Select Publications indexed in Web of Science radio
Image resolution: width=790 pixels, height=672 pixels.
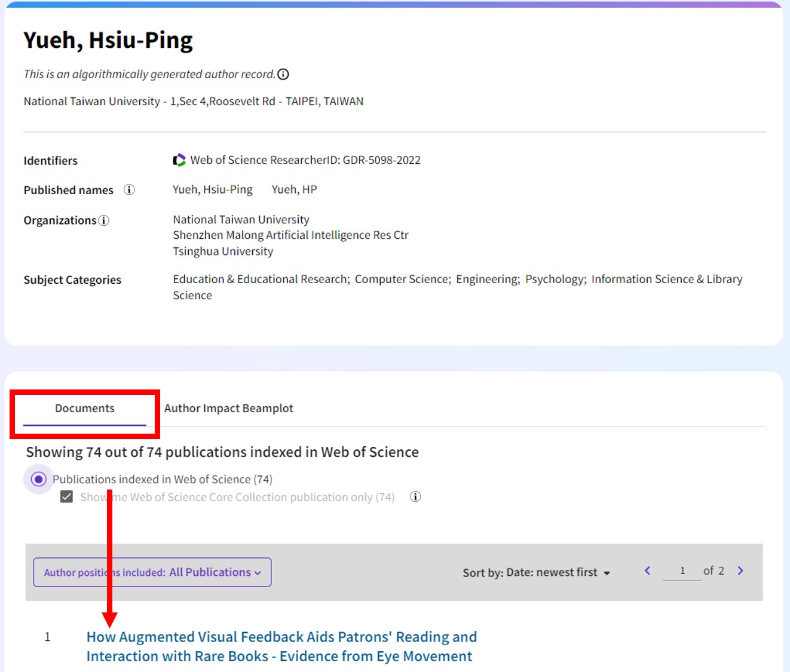38,479
